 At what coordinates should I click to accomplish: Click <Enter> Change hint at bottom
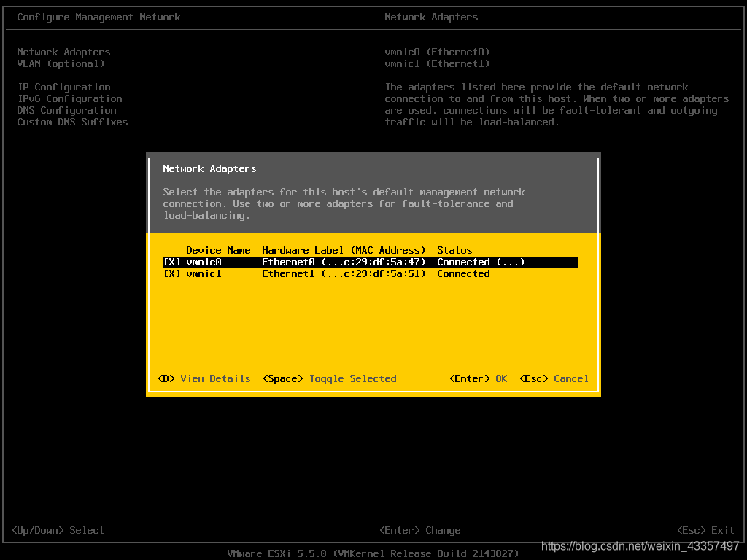click(x=419, y=530)
